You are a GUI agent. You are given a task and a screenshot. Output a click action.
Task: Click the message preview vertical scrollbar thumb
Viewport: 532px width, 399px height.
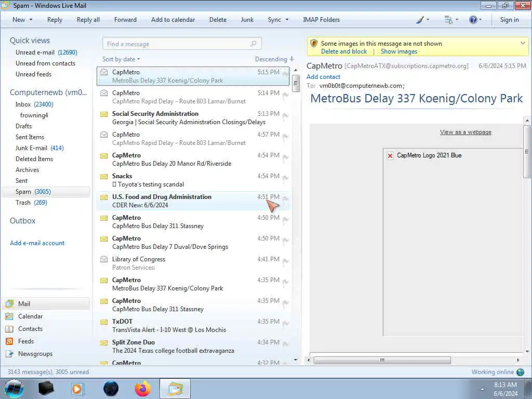tap(527, 151)
